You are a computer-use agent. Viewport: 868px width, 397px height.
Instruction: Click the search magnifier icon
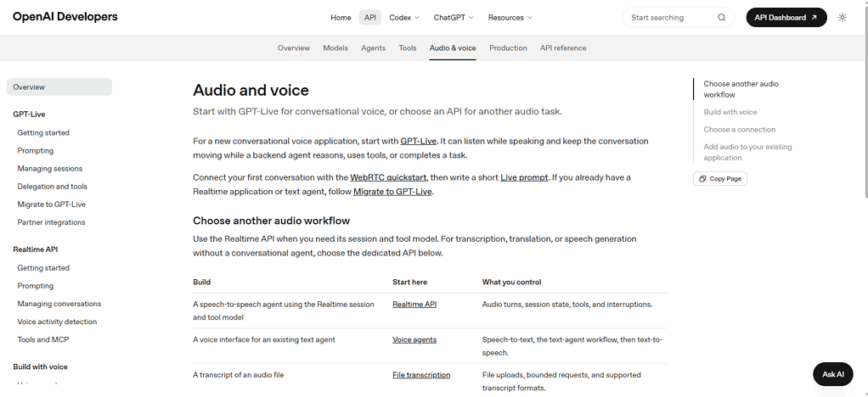[721, 18]
